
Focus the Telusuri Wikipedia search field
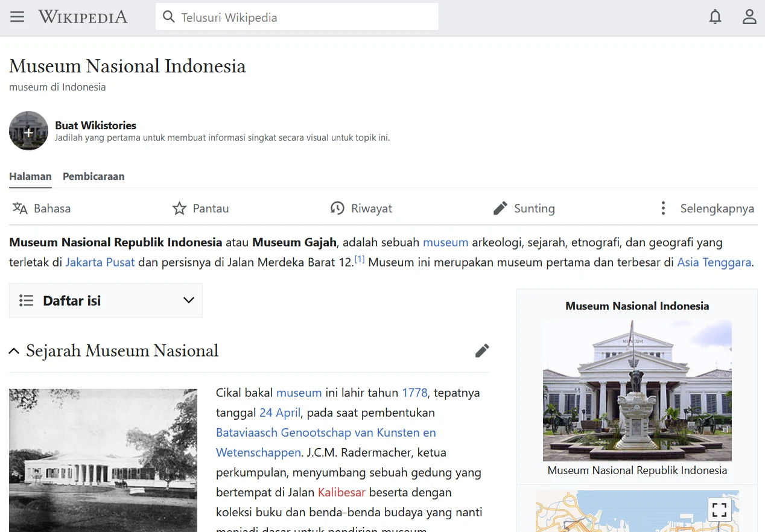point(297,17)
